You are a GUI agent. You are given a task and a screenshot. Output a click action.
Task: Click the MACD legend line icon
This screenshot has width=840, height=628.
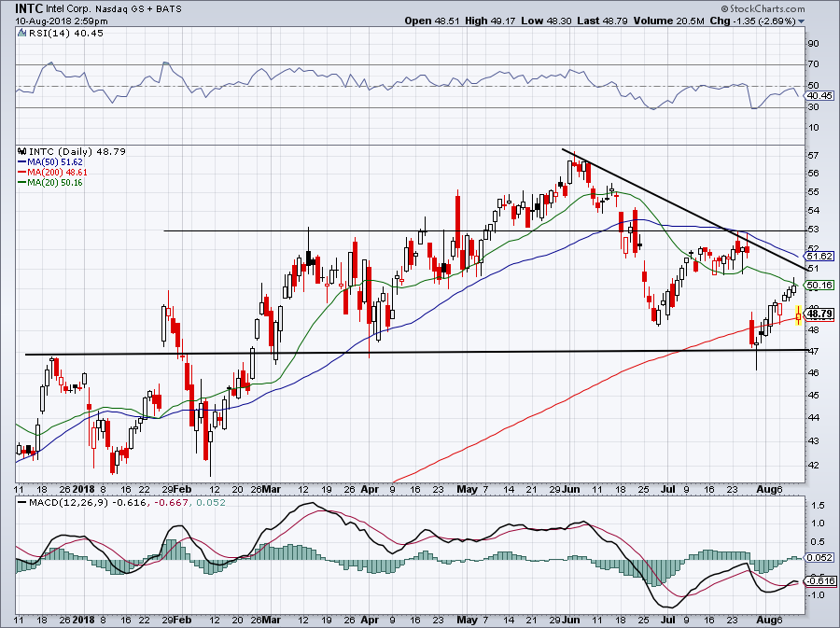(x=22, y=502)
